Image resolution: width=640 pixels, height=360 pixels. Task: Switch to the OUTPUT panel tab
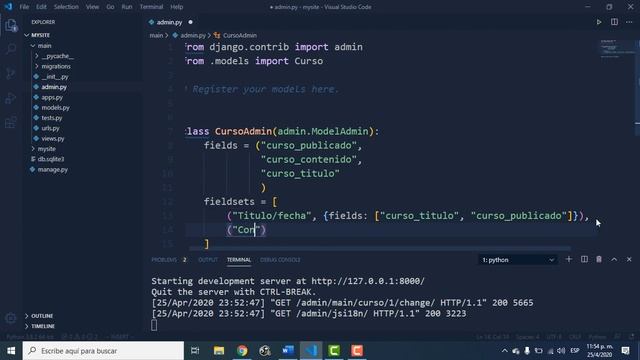coord(208,260)
